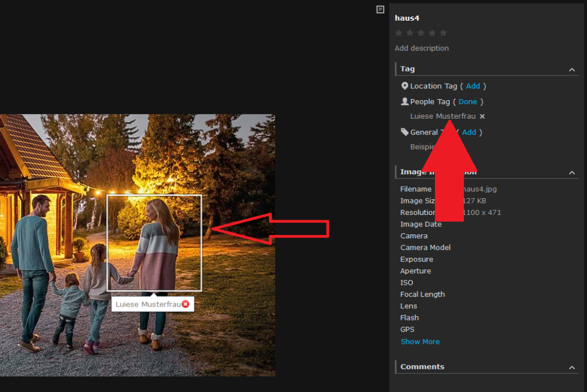Image resolution: width=587 pixels, height=392 pixels.
Task: Give the photo five stars
Action: 443,33
